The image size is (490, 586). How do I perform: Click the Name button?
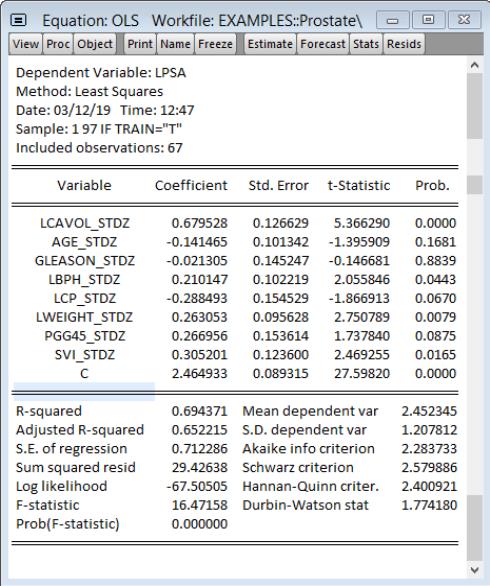point(175,44)
